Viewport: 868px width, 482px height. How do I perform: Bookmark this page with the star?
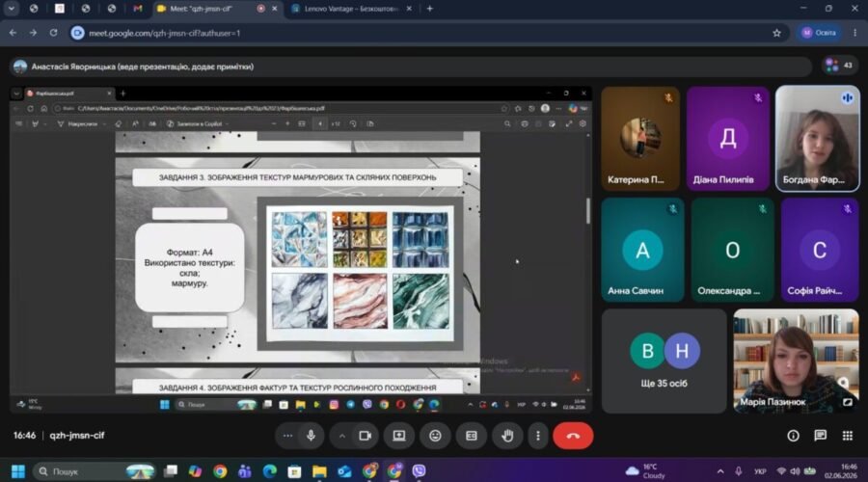(776, 33)
